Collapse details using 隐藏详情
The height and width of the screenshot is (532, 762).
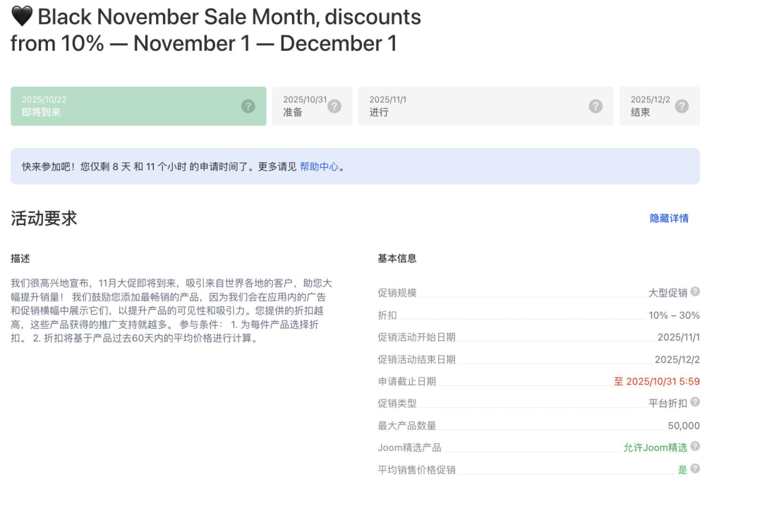point(667,217)
